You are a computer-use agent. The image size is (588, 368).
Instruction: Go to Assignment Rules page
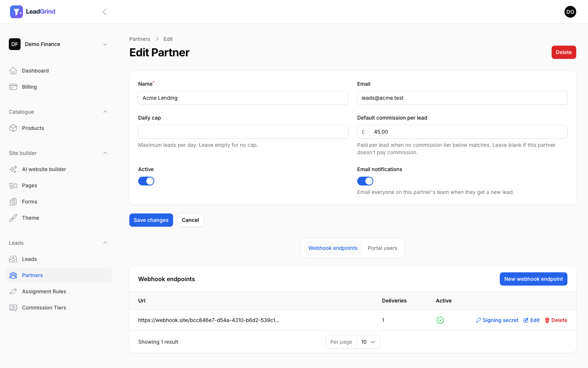59,291
